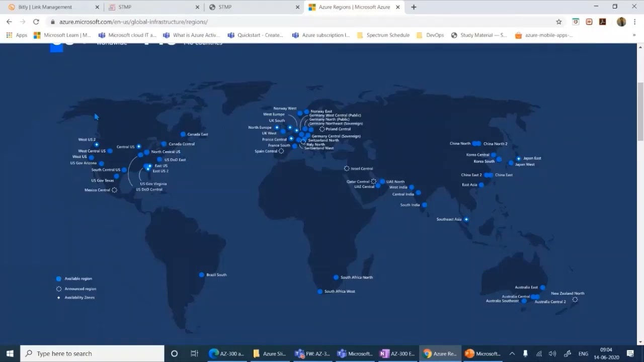Click the Japan East region label
Screen dimensions: 644x362
(532, 158)
